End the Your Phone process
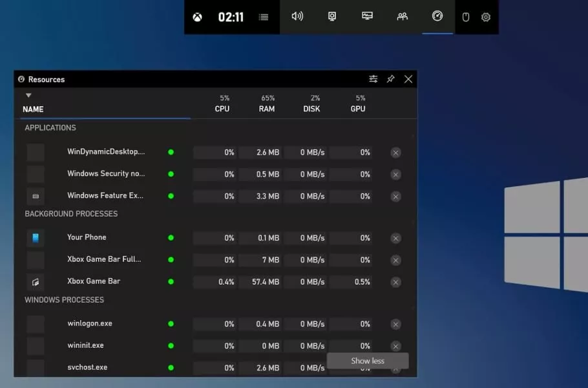 [395, 238]
